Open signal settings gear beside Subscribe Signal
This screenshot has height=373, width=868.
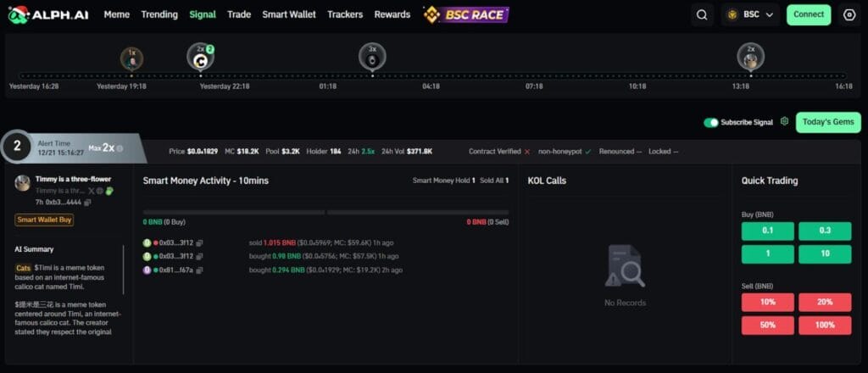(784, 121)
